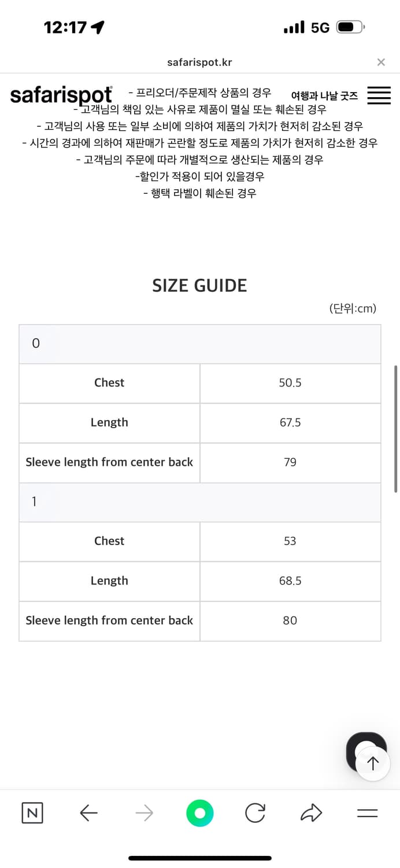This screenshot has height=868, width=400.
Task: Select the size 0 header row
Action: point(200,344)
